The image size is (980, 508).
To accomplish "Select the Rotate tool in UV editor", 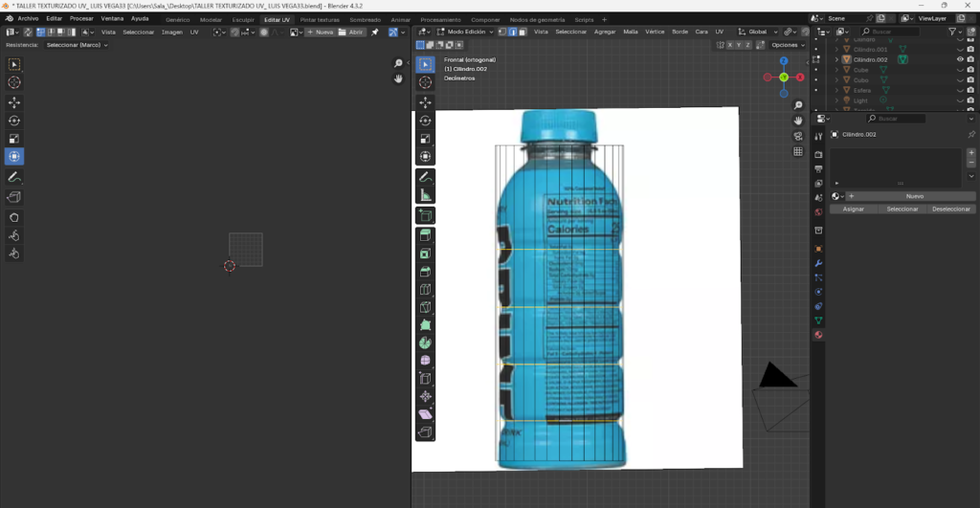I will point(13,121).
